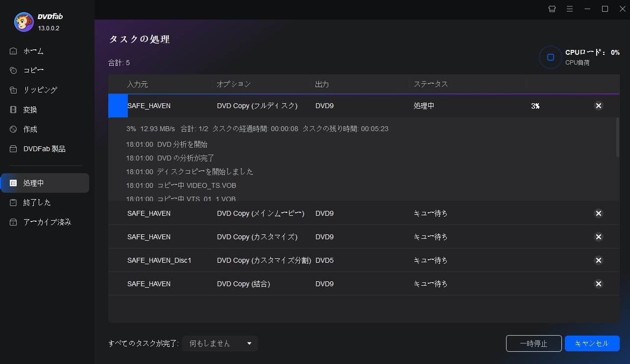Screen dimensions: 630x364
Task: Click the remaining time 00:05:23
Action: click(374, 129)
